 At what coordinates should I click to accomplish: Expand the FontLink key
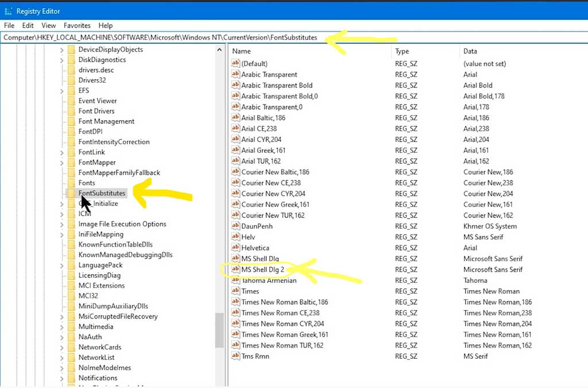[62, 152]
